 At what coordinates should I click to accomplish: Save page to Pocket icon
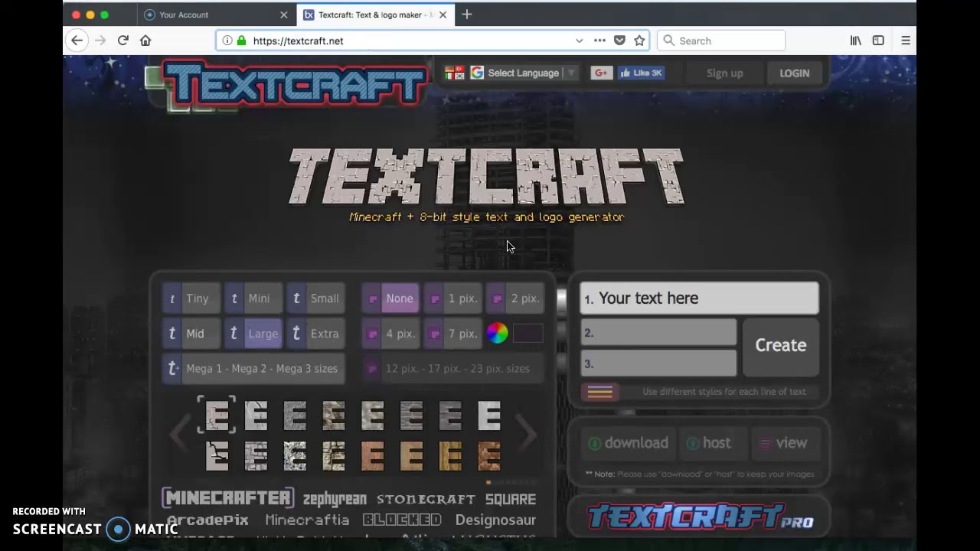click(620, 41)
